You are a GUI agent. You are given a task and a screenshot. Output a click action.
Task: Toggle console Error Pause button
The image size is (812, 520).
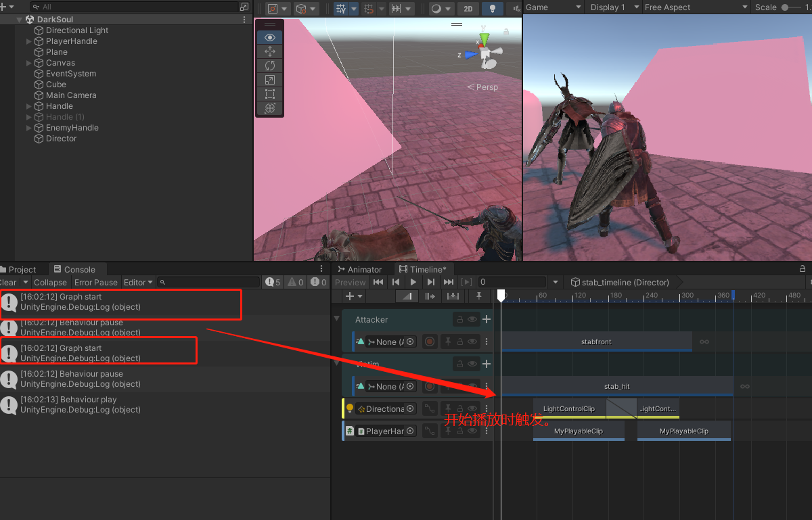pos(96,282)
